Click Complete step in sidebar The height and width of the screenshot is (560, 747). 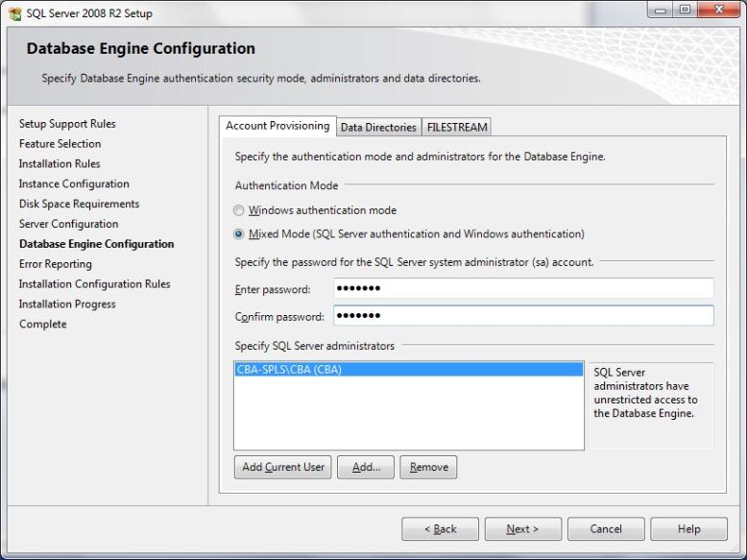[x=43, y=324]
